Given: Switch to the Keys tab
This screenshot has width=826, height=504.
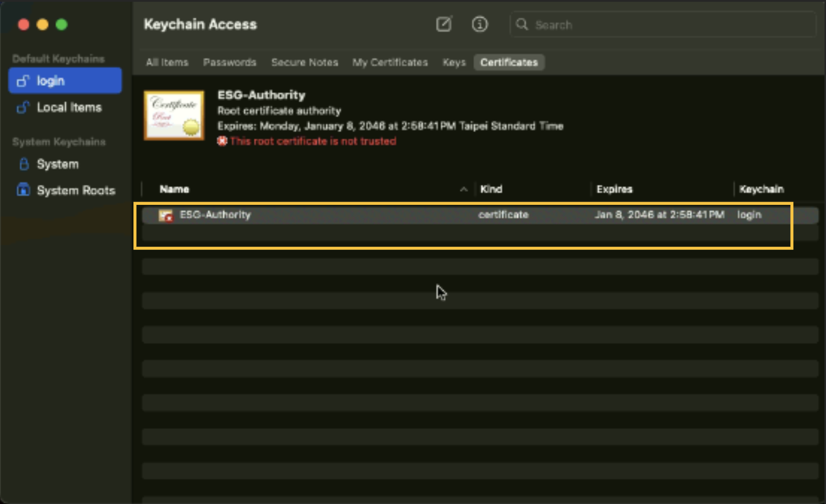Looking at the screenshot, I should (x=454, y=63).
